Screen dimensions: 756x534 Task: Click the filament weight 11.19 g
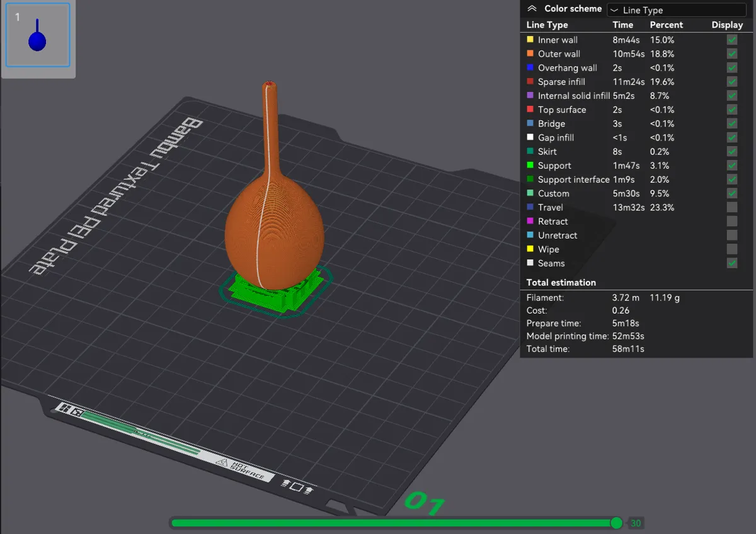click(665, 298)
